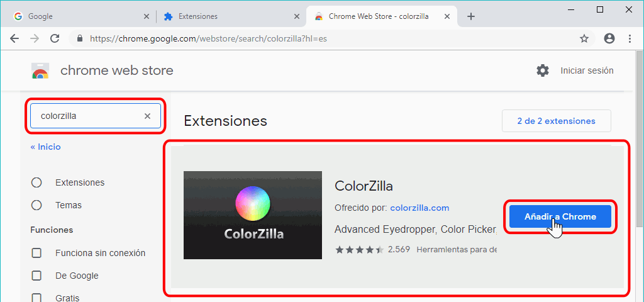The width and height of the screenshot is (644, 302).
Task: Clear the colorzilla search with the X
Action: [147, 116]
